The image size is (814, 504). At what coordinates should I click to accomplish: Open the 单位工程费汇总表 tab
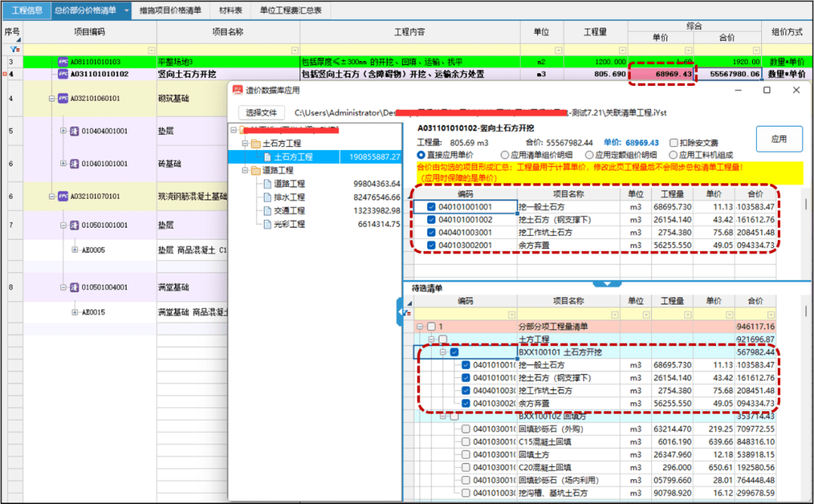tap(290, 11)
